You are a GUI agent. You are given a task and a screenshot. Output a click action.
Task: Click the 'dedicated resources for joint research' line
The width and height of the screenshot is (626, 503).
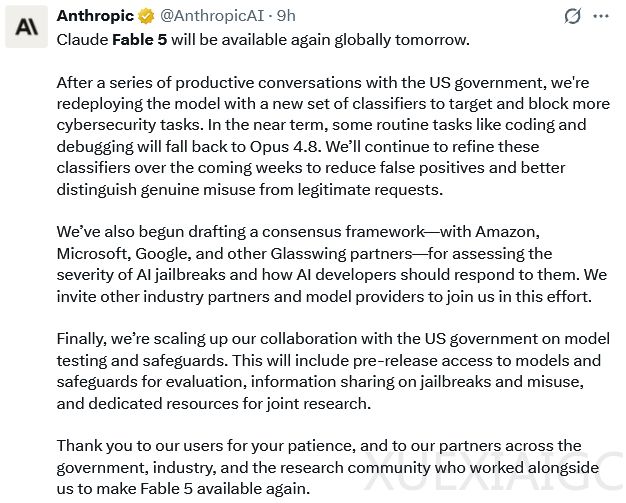[x=214, y=404]
